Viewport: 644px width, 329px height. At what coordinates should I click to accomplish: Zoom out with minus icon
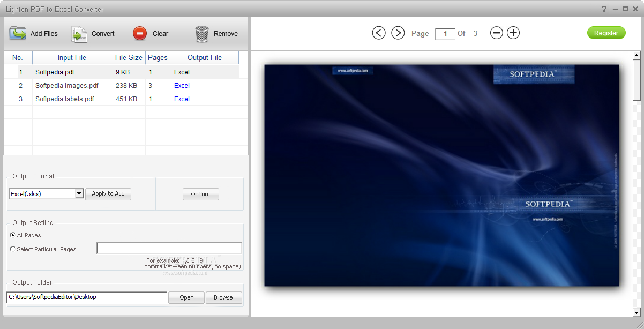tap(497, 33)
